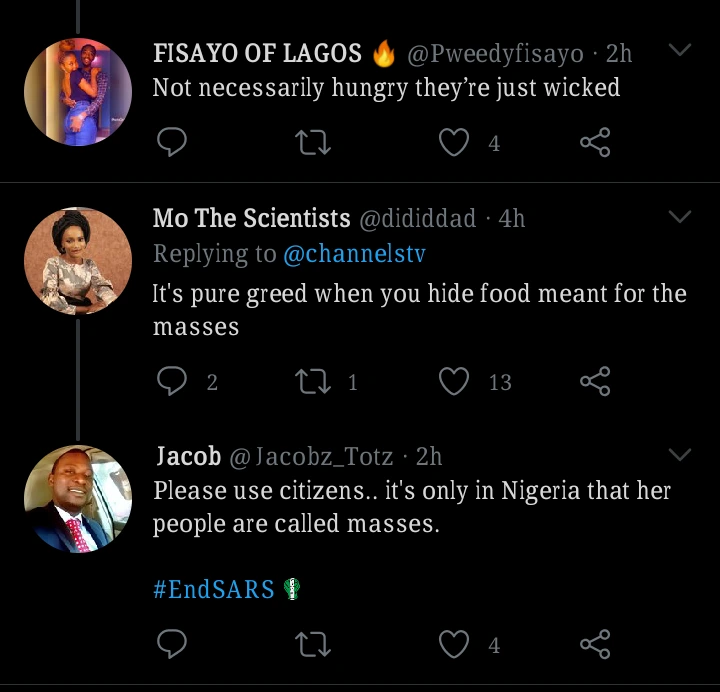This screenshot has width=720, height=692.
Task: Reply to Mo The Scientists' tweet
Action: (172, 381)
